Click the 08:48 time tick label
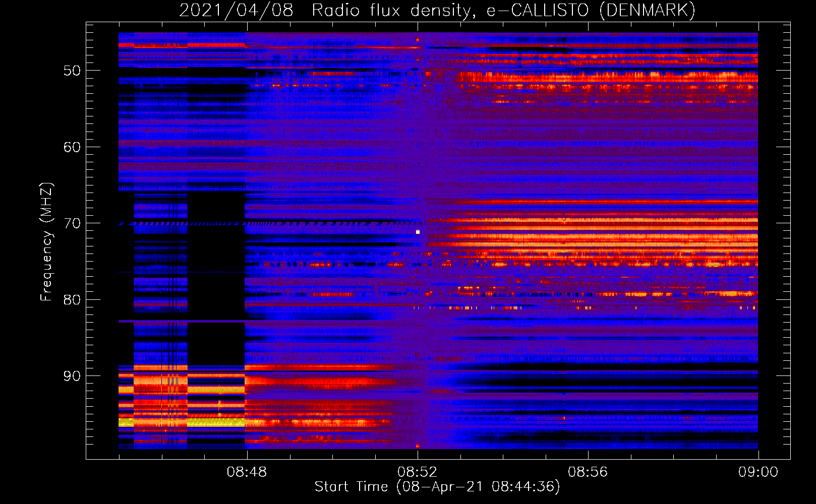 [247, 472]
